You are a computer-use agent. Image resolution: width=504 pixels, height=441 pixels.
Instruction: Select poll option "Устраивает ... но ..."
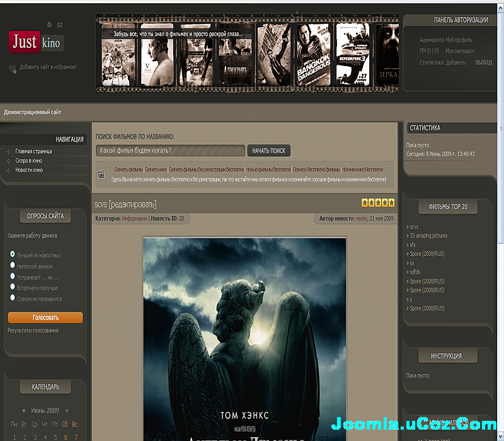point(13,276)
